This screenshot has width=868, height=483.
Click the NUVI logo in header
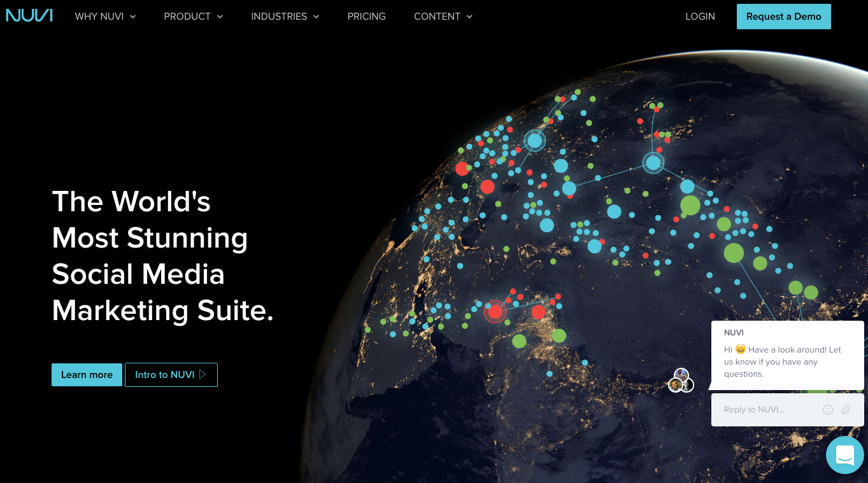click(x=29, y=15)
